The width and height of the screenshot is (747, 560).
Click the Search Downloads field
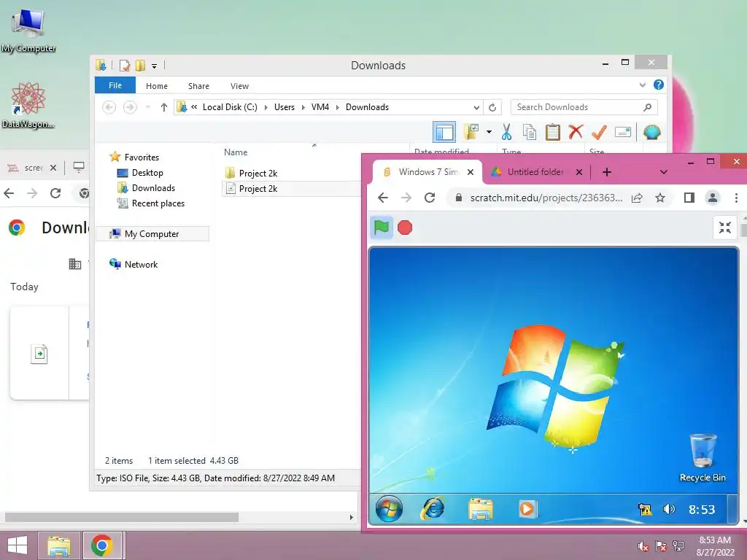pyautogui.click(x=584, y=107)
